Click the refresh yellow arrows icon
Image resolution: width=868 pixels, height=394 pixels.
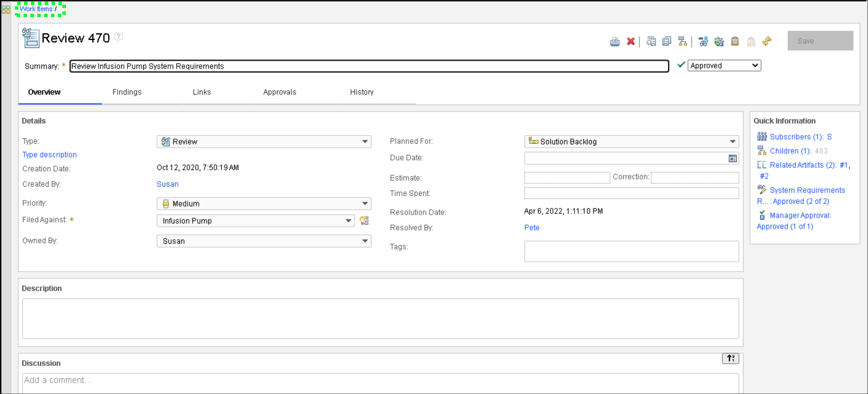(x=767, y=41)
